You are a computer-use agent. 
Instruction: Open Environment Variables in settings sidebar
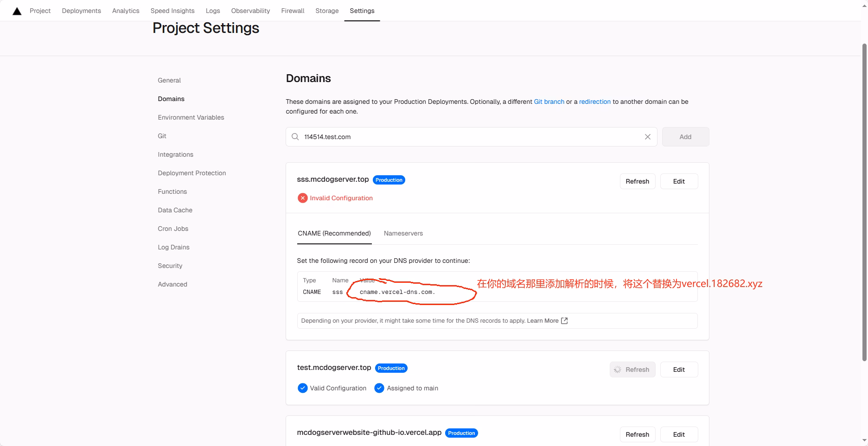(x=191, y=117)
